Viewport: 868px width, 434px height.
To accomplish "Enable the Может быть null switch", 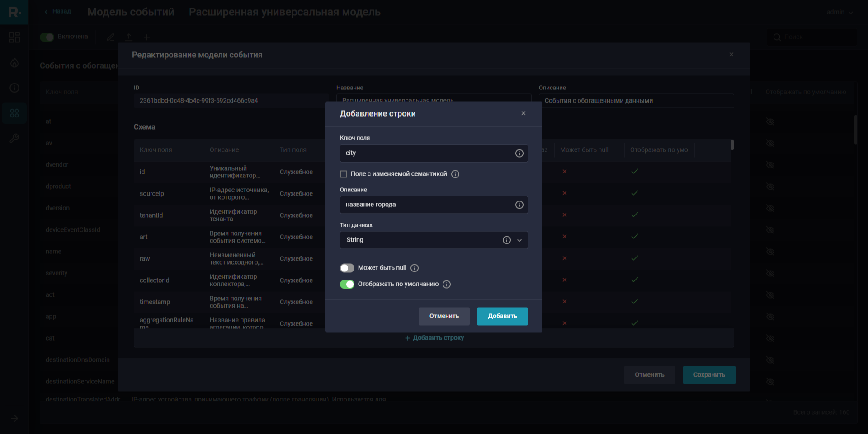I will (x=347, y=268).
